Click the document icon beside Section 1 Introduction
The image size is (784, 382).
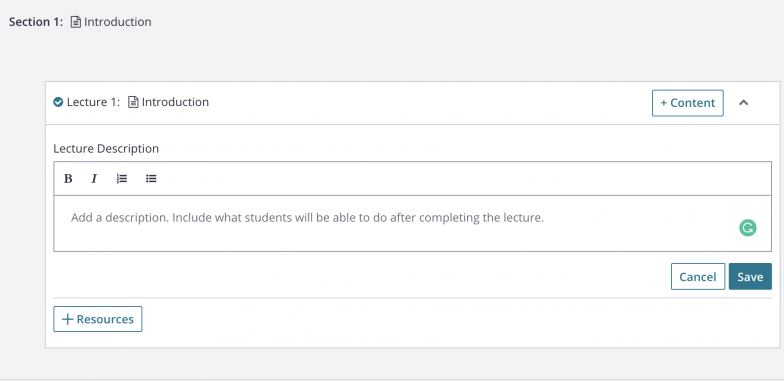point(76,22)
